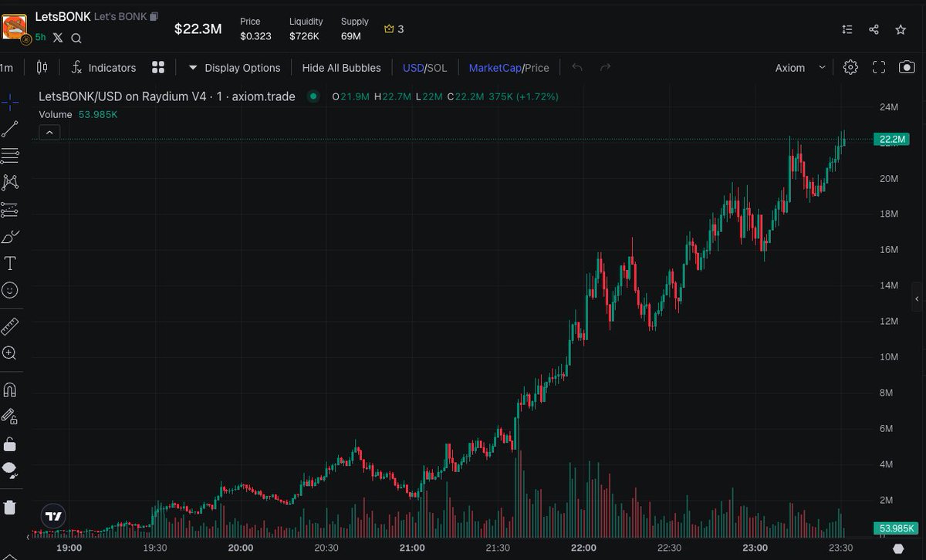Undo the last chart action
The image size is (926, 560).
point(576,68)
